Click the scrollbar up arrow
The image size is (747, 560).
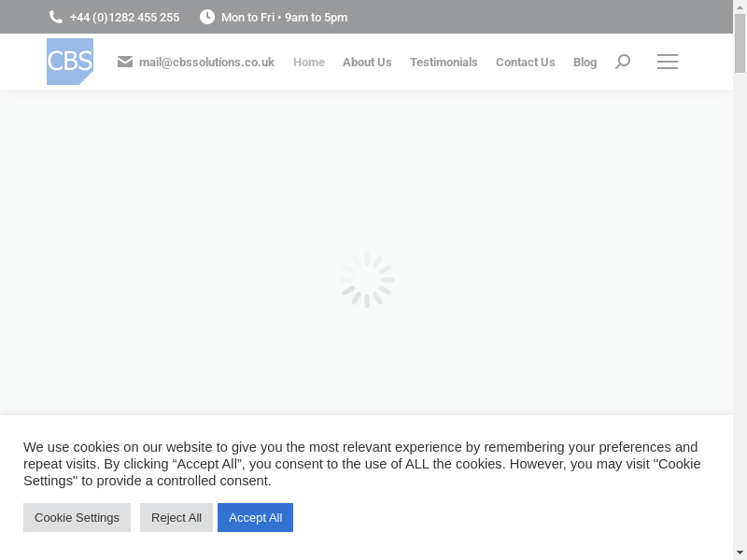740,7
